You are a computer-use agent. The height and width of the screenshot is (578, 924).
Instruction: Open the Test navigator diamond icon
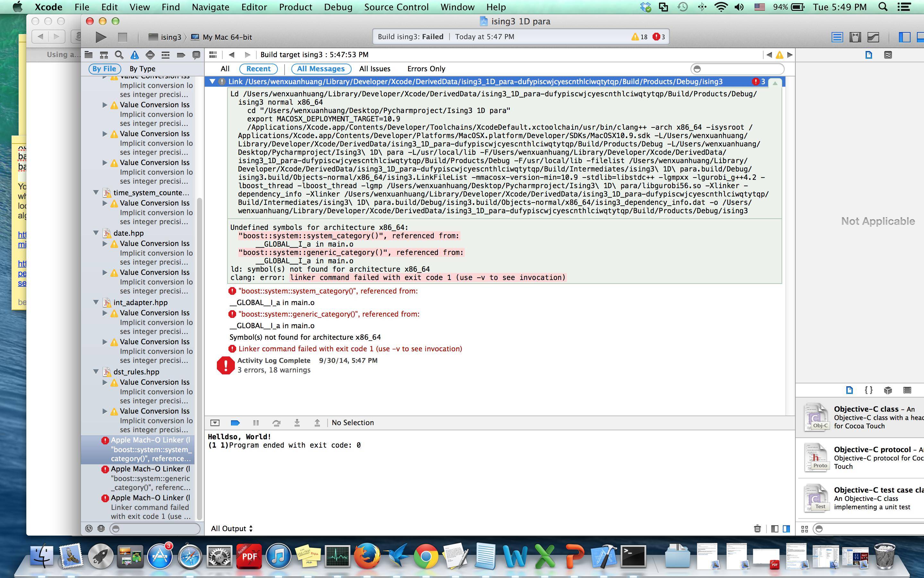coord(150,55)
